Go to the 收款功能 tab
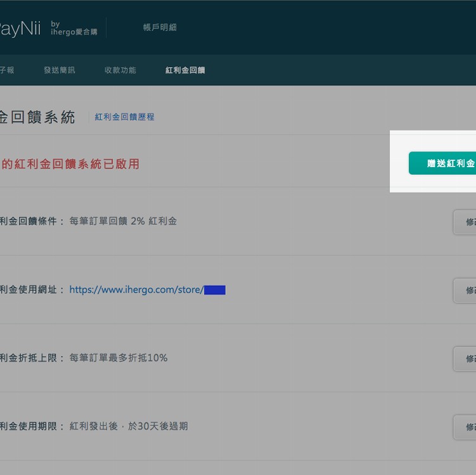 pyautogui.click(x=120, y=70)
